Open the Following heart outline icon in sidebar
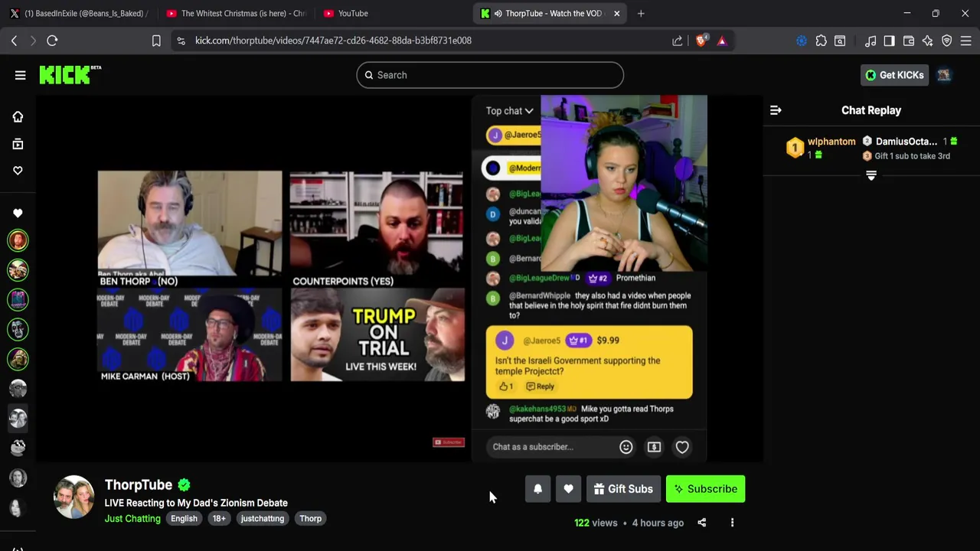Image resolution: width=980 pixels, height=551 pixels. coord(18,171)
